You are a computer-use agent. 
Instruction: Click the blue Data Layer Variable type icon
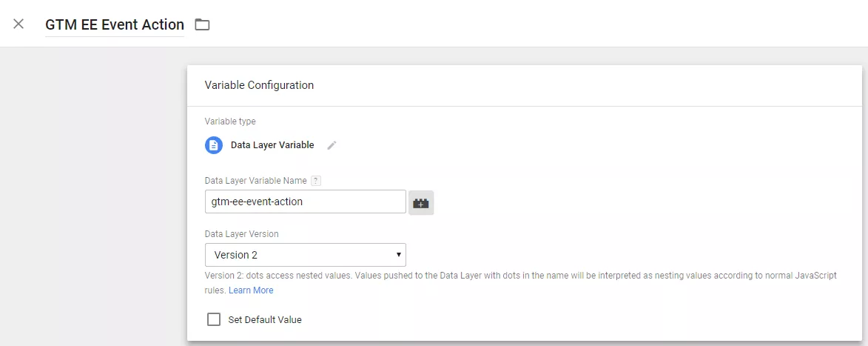[214, 145]
